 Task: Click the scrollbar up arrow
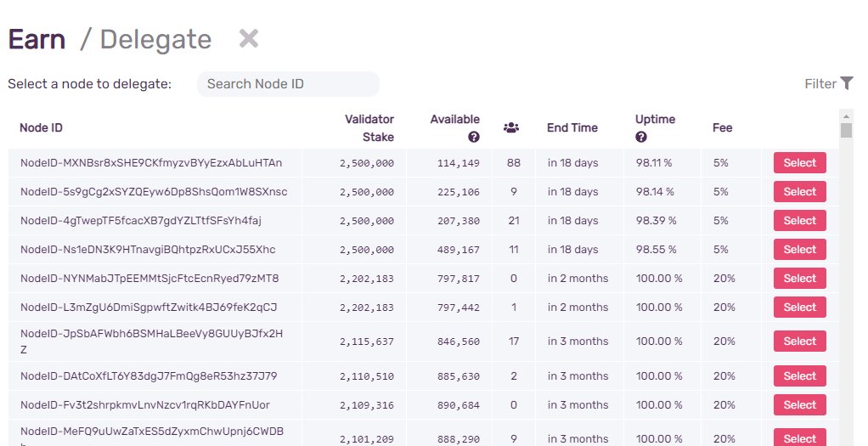(x=845, y=116)
